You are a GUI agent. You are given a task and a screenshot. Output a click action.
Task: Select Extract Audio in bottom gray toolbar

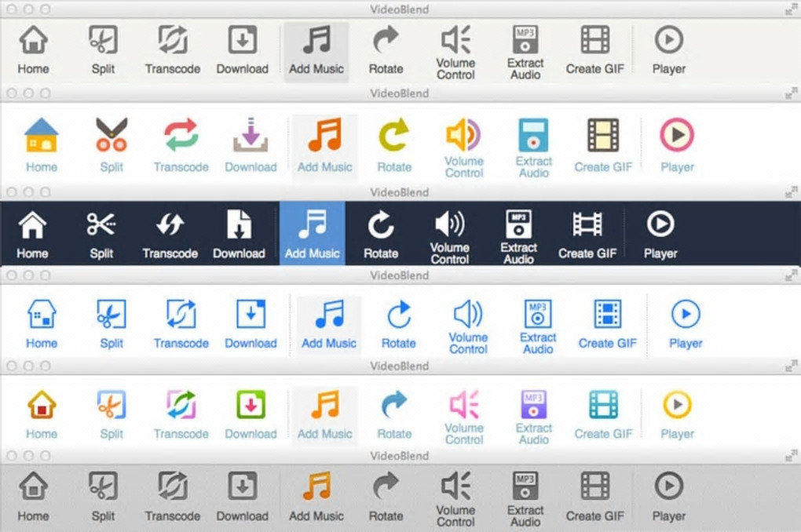[525, 499]
